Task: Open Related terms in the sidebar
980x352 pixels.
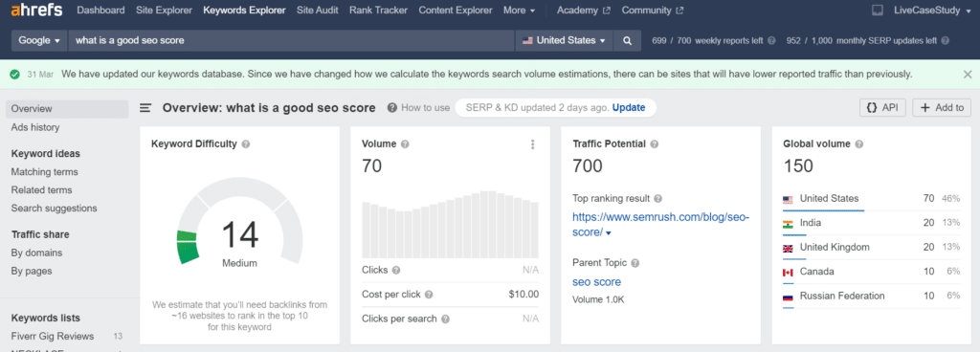Action: click(x=41, y=189)
